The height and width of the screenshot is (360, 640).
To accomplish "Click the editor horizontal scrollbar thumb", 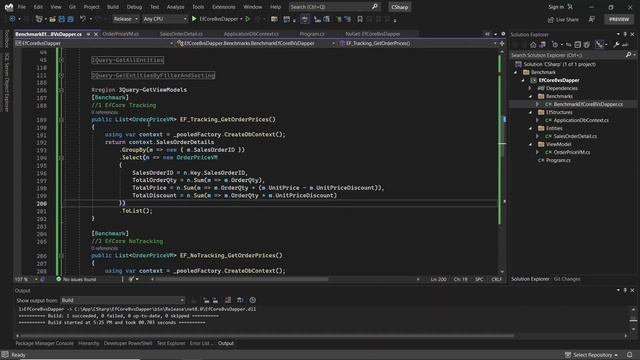I will (241, 279).
